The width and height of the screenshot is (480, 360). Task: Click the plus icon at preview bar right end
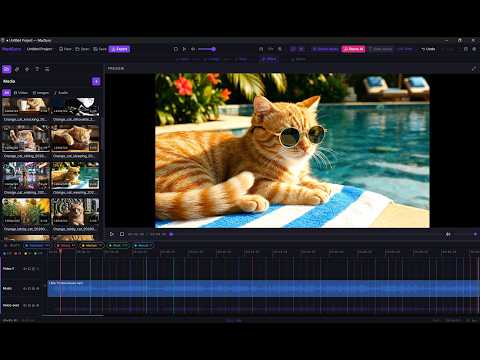[475, 234]
